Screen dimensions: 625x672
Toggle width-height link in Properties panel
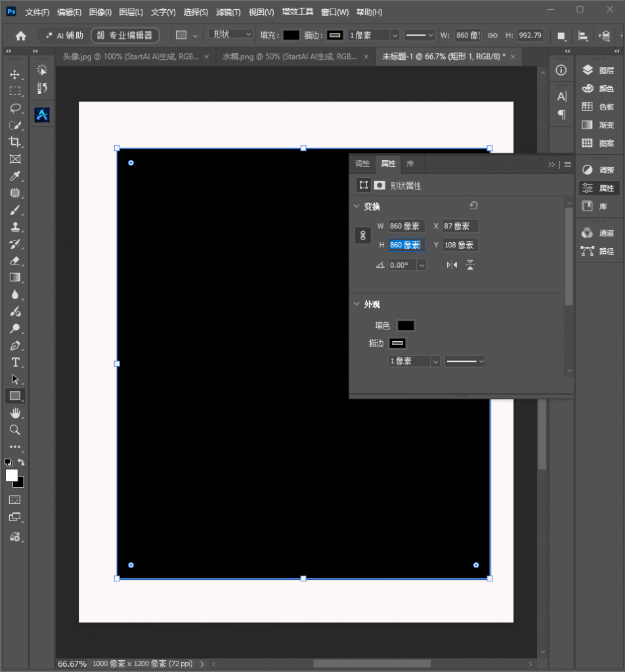pyautogui.click(x=362, y=236)
